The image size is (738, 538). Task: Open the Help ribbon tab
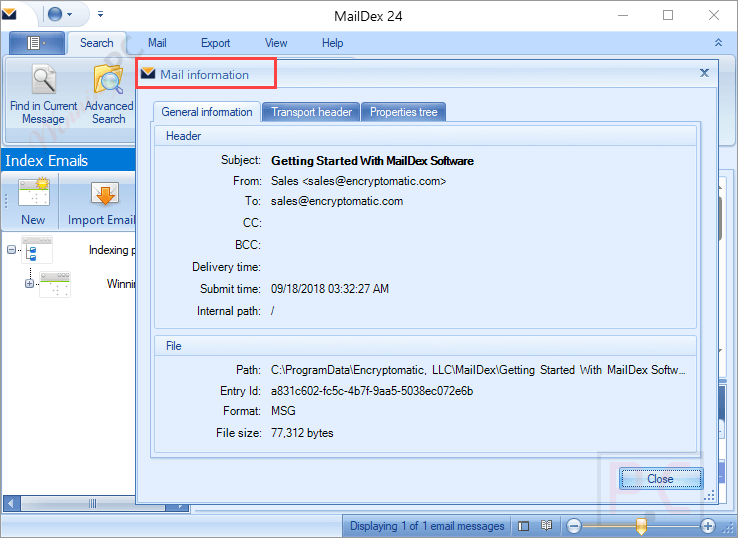tap(332, 43)
